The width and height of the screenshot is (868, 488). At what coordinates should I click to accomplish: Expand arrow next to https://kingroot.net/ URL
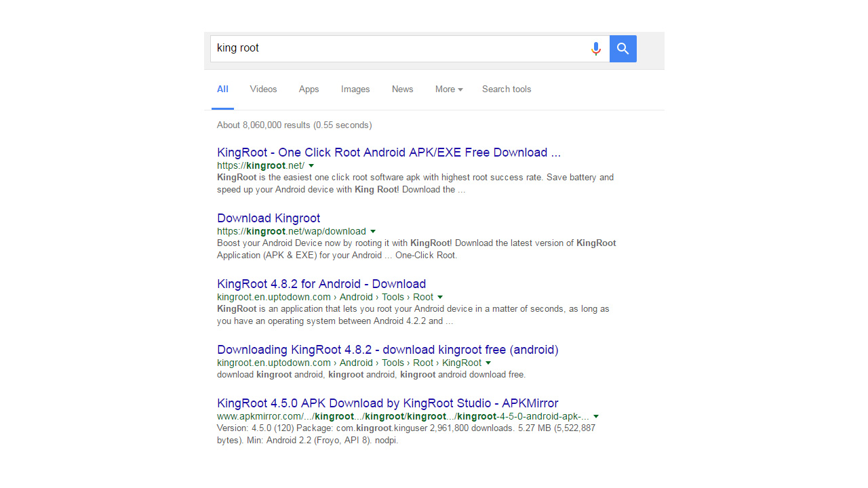point(311,165)
